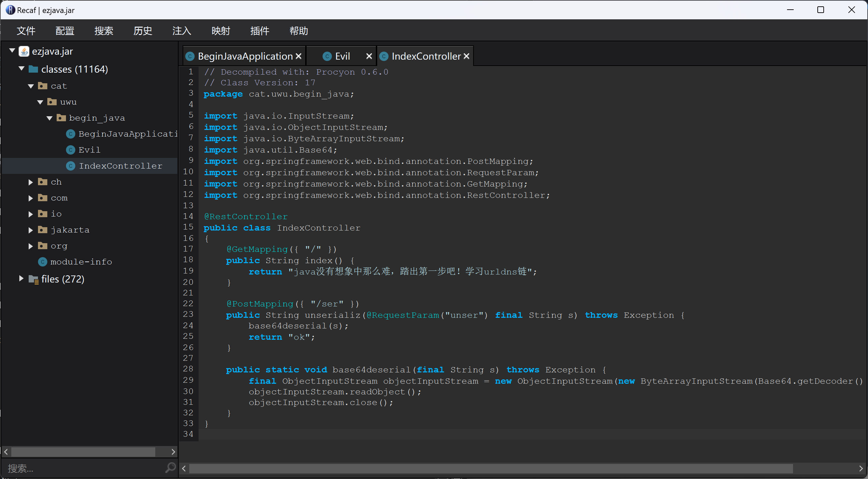Select IndexController in the class tree
Image resolution: width=868 pixels, height=479 pixels.
coord(120,166)
